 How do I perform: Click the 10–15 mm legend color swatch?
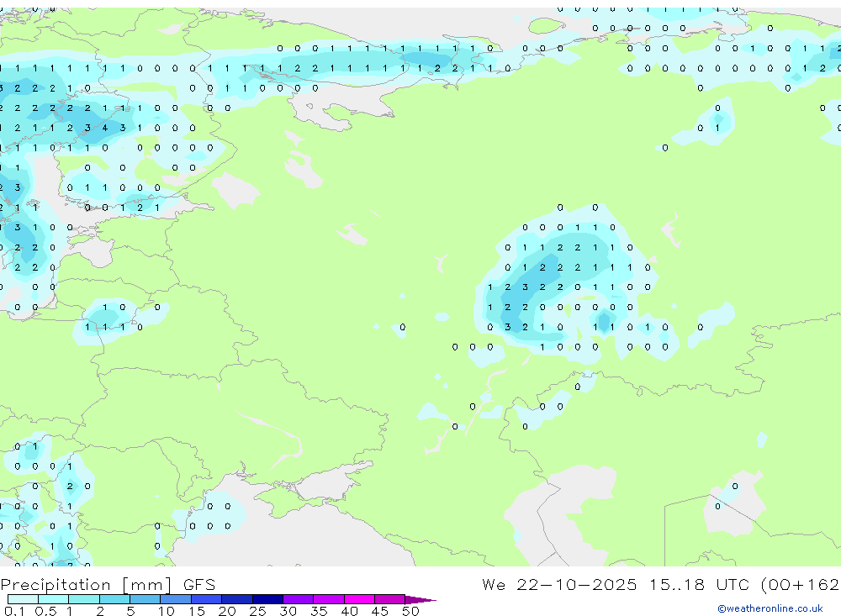[x=176, y=599]
